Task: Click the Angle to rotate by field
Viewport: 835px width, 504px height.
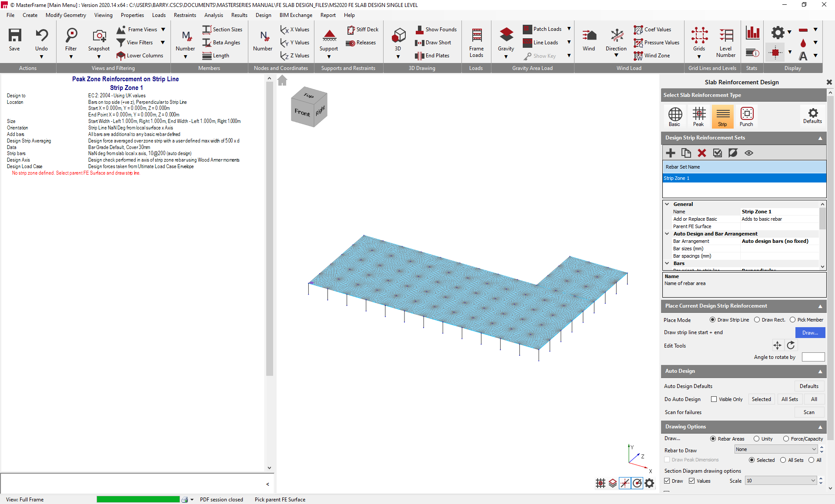Action: [x=813, y=357]
